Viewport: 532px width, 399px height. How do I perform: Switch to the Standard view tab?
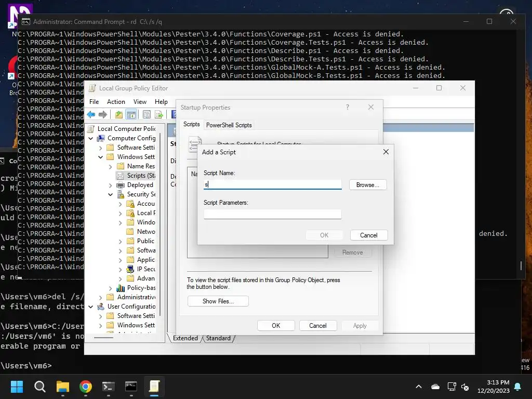[218, 338]
